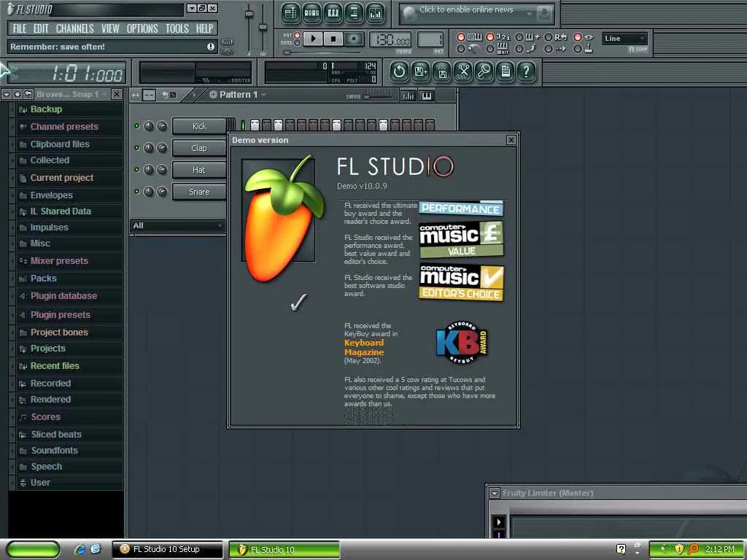Toggle typing keyboard to piano option
The height and width of the screenshot is (560, 747).
pos(461,36)
